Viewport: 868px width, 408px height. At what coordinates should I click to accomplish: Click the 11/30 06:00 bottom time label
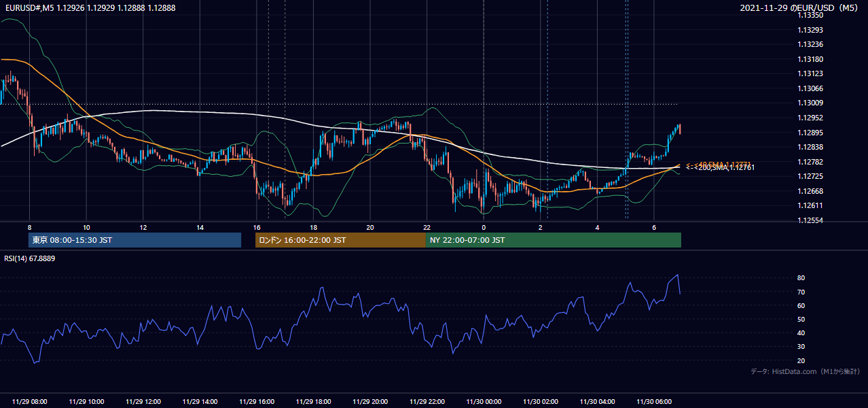(x=654, y=402)
